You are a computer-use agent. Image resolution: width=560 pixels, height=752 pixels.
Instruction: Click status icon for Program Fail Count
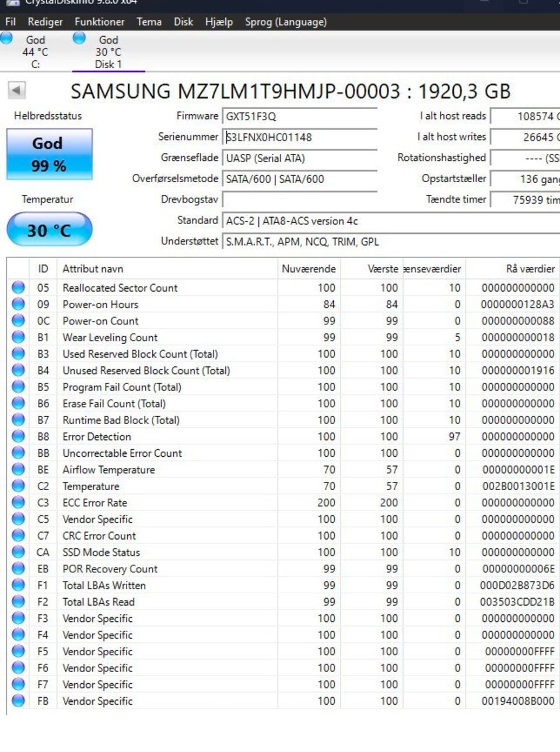(19, 387)
